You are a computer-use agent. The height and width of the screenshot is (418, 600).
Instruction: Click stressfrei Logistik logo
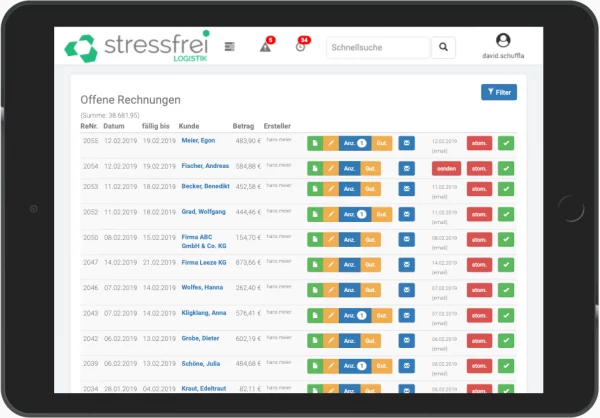137,47
